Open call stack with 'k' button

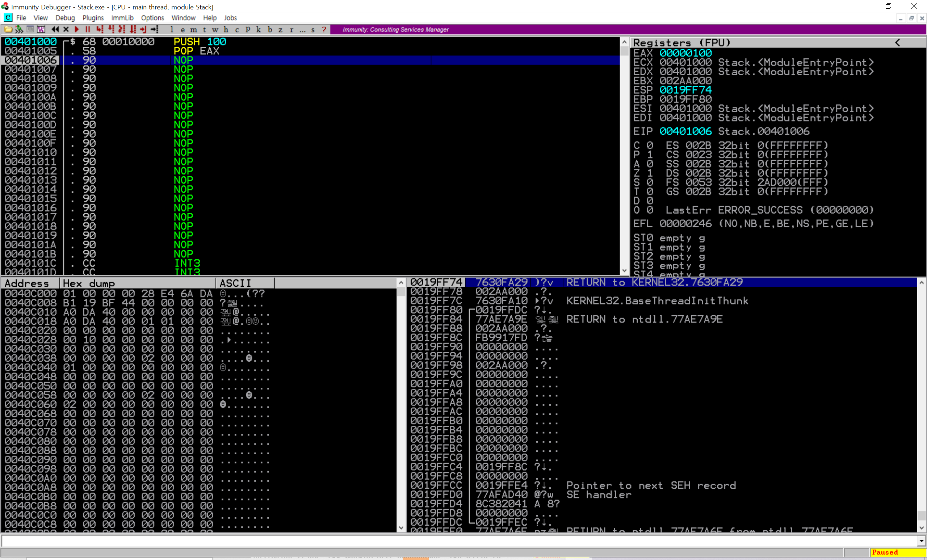point(259,29)
